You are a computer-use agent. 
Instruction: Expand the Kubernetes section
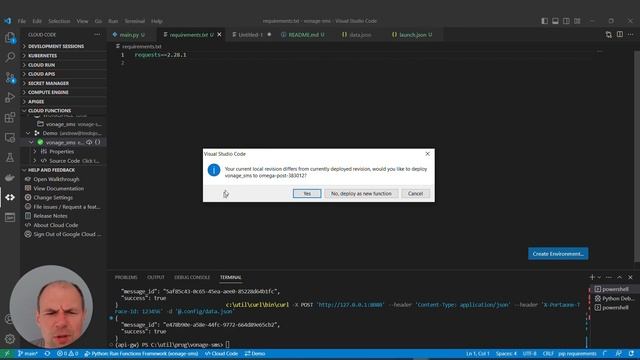[x=64, y=56]
